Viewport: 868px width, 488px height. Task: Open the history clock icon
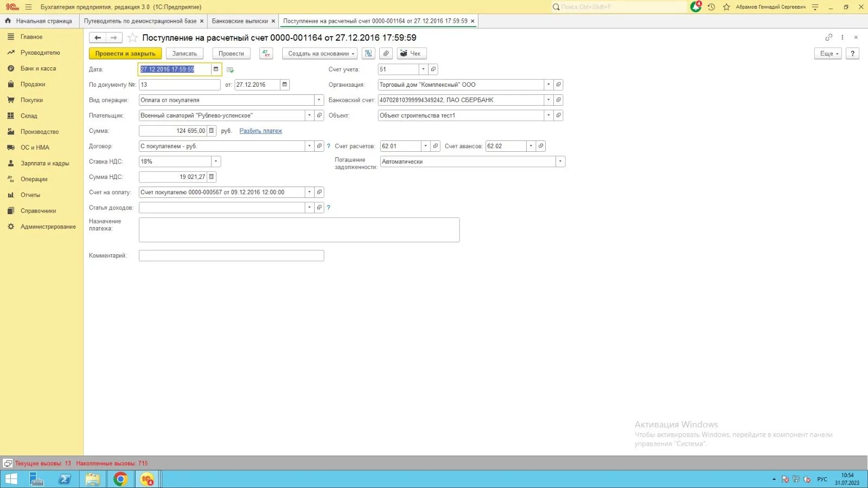711,7
